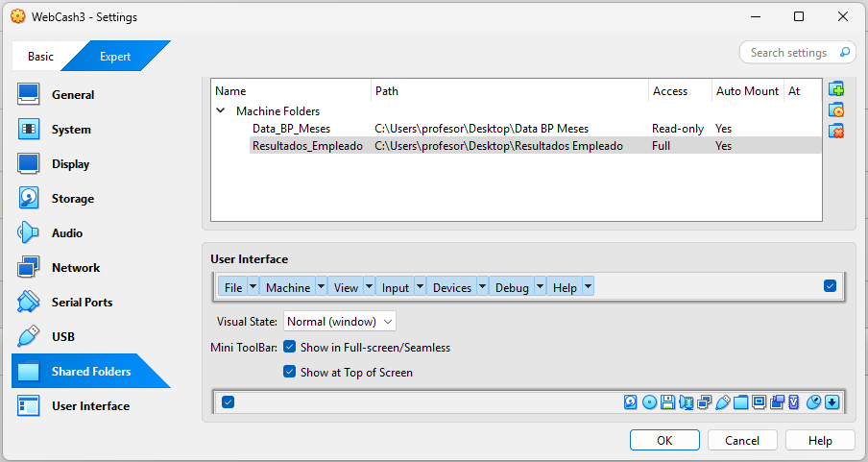Viewport: 868px width, 462px height.
Task: Click the hard disk status bar indicator
Action: tap(630, 402)
